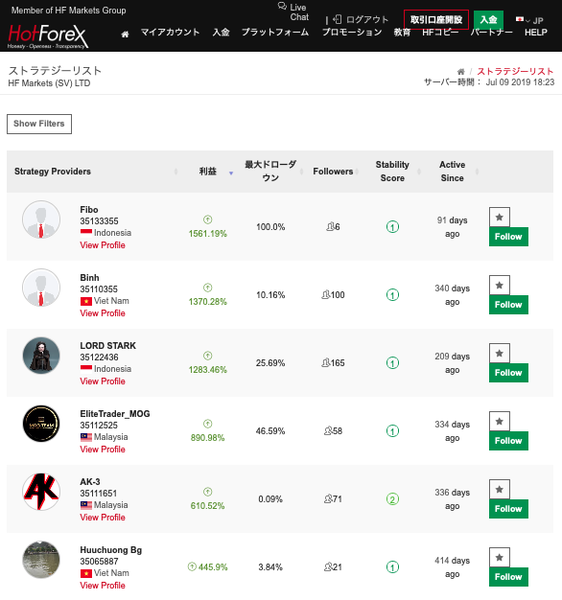The height and width of the screenshot is (600, 562).
Task: Click LORD STARK's followers icon showing 165
Action: pos(326,363)
